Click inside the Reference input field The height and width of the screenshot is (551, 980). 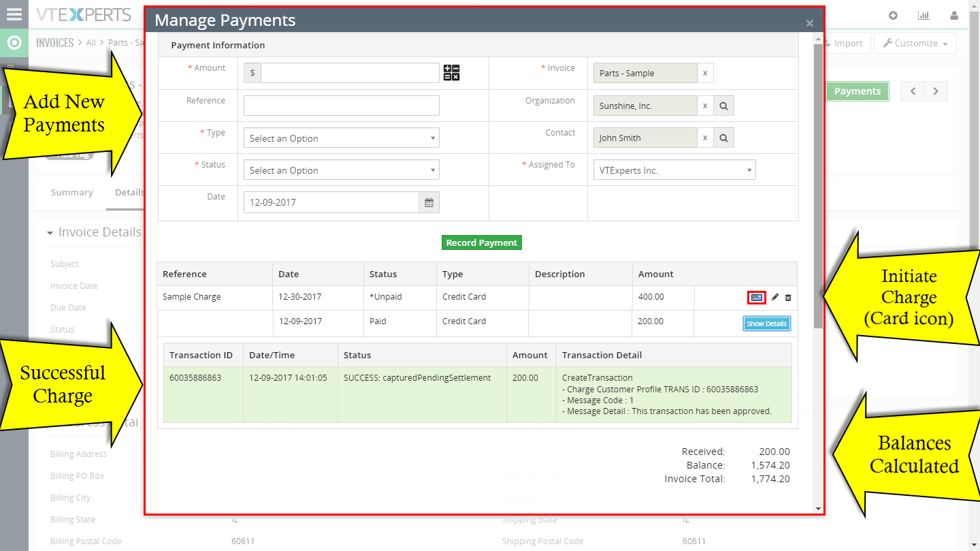click(x=341, y=106)
